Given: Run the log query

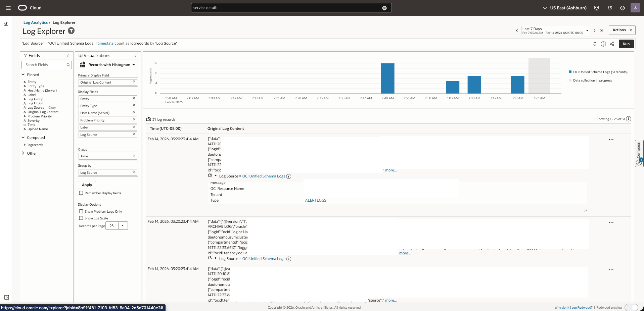Looking at the screenshot, I should point(626,44).
